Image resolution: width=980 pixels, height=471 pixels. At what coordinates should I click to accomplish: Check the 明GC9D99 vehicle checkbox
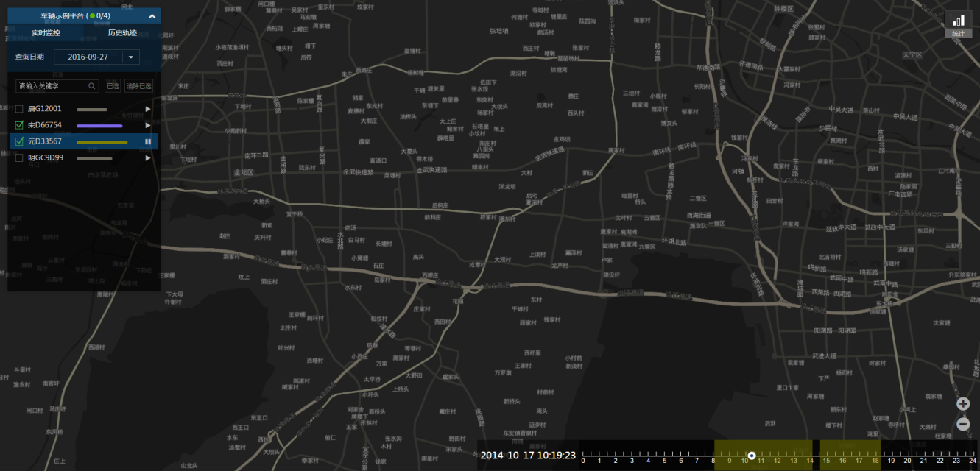pyautogui.click(x=20, y=157)
